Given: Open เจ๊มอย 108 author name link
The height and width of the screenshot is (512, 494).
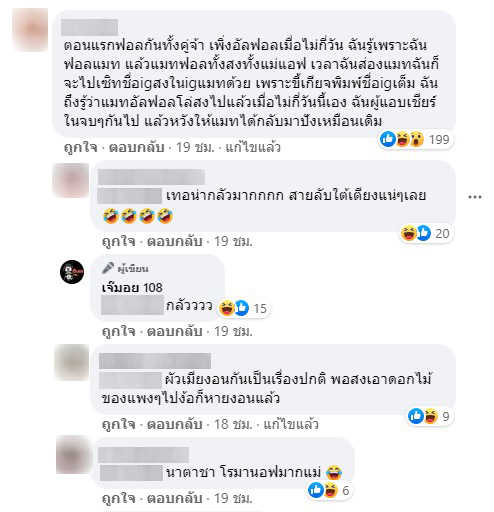Looking at the screenshot, I should (132, 288).
